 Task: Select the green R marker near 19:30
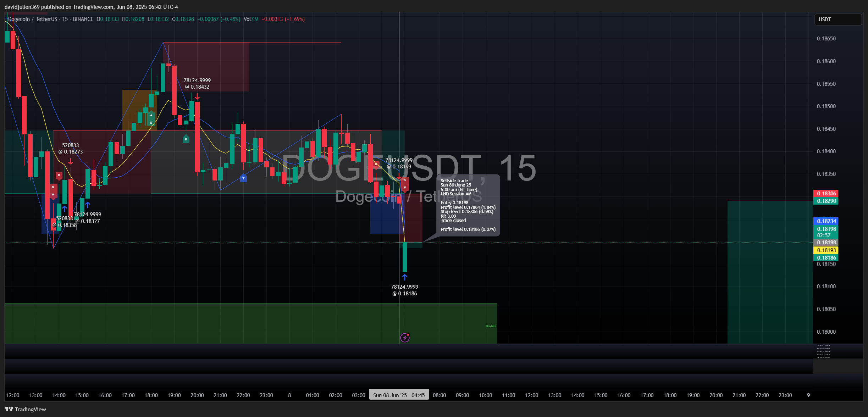(186, 139)
